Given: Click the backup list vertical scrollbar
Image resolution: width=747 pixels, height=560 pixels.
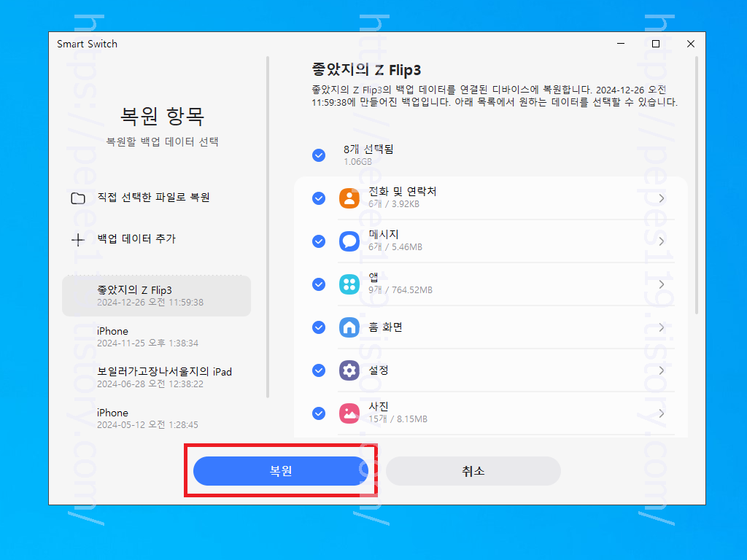Looking at the screenshot, I should point(268,227).
